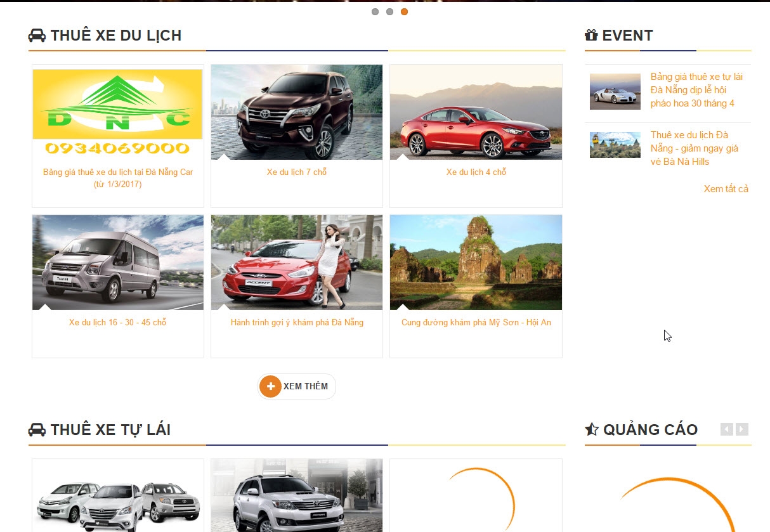Open Hành trình gợi ý khám phá Đà Nẵng
Viewport: 770px width, 532px height.
pos(297,322)
